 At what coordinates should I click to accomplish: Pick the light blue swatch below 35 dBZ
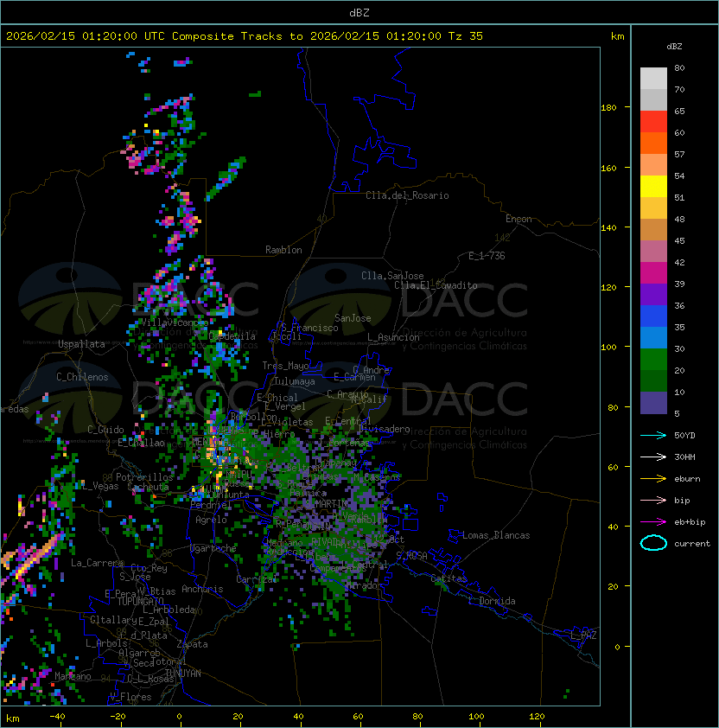point(653,337)
